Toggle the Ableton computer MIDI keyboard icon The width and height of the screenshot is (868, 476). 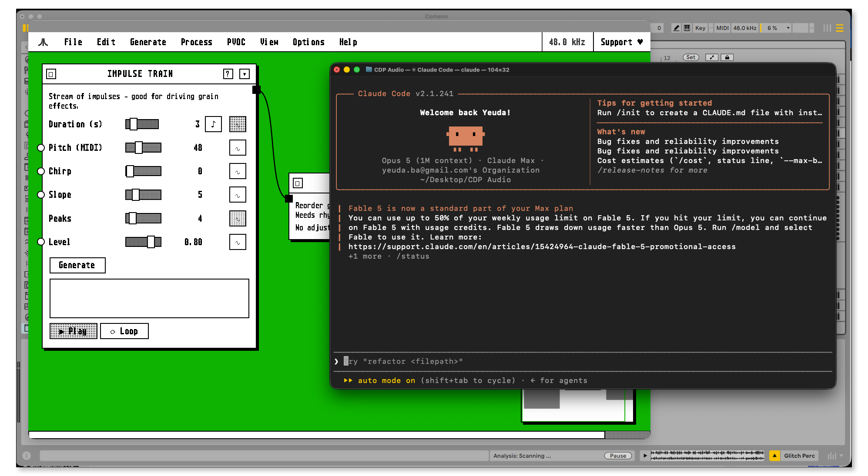(x=687, y=28)
